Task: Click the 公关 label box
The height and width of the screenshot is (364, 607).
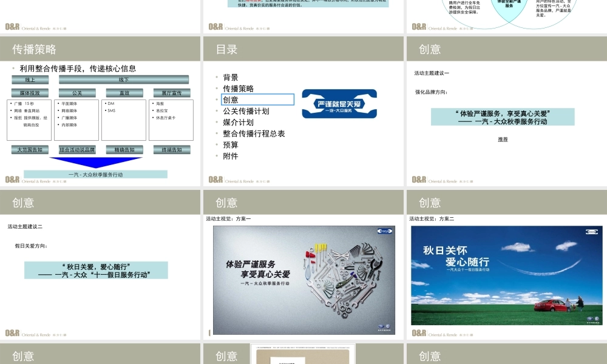Action: (77, 93)
